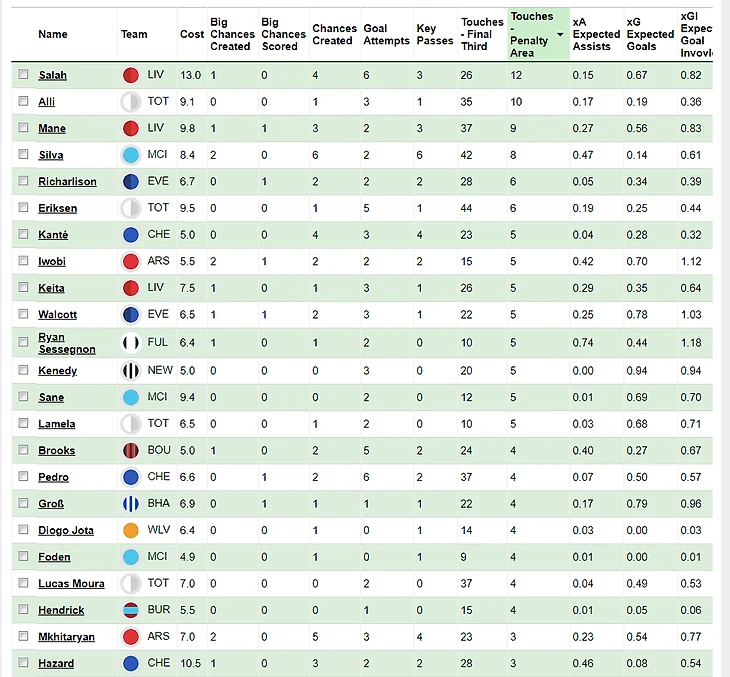The image size is (730, 677).
Task: Click Ryan Sessegnon's Fulham striped badge
Action: pyautogui.click(x=130, y=343)
